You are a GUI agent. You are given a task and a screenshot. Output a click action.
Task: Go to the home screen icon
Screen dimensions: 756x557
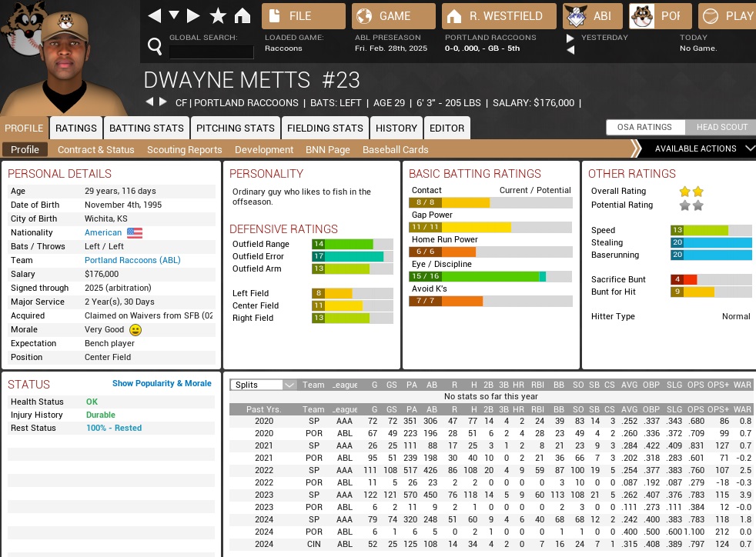(x=242, y=16)
